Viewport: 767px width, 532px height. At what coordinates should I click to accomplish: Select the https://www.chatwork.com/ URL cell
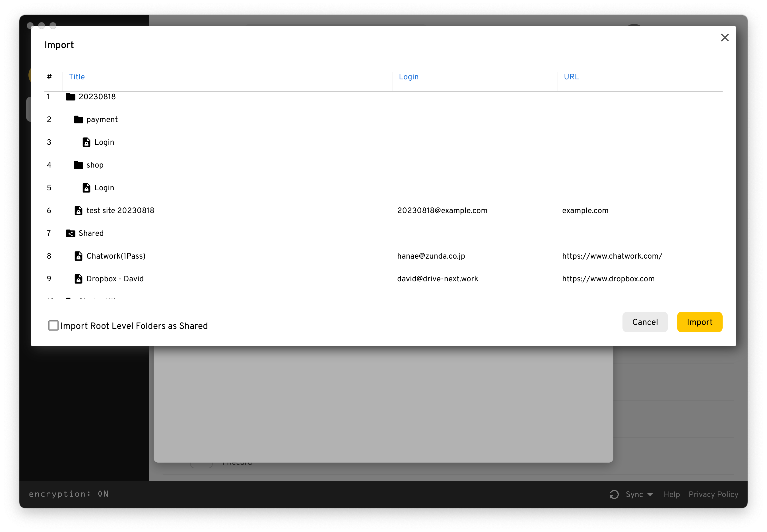[x=612, y=256]
